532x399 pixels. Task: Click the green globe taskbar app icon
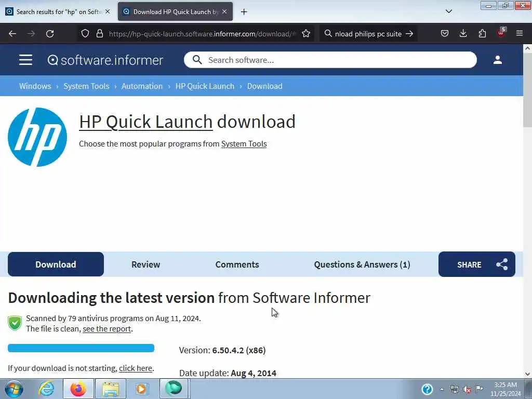pyautogui.click(x=174, y=389)
